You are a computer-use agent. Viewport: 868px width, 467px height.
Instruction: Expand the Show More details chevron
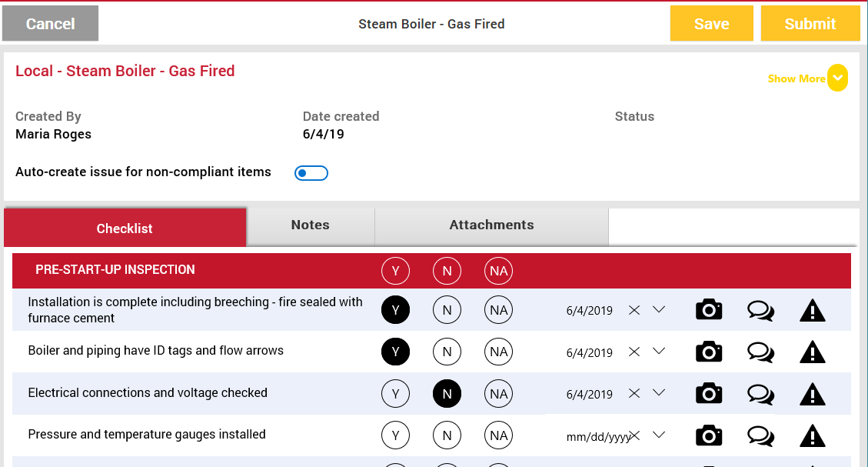point(837,78)
